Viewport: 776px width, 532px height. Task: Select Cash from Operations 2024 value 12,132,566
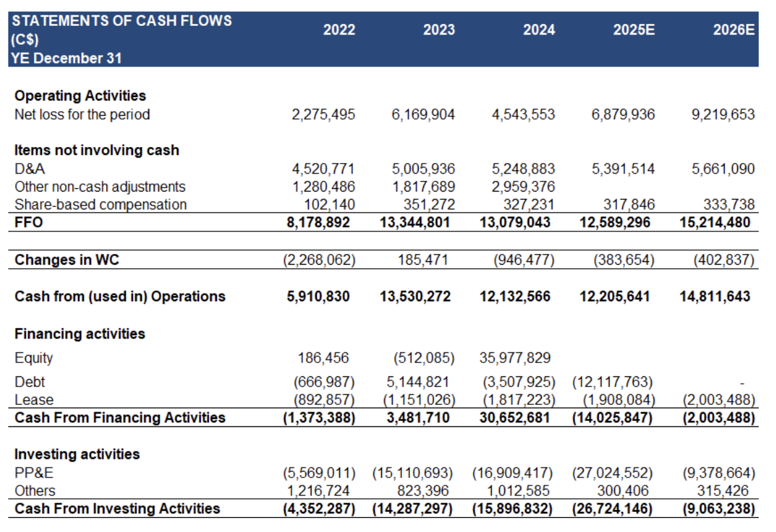click(514, 297)
